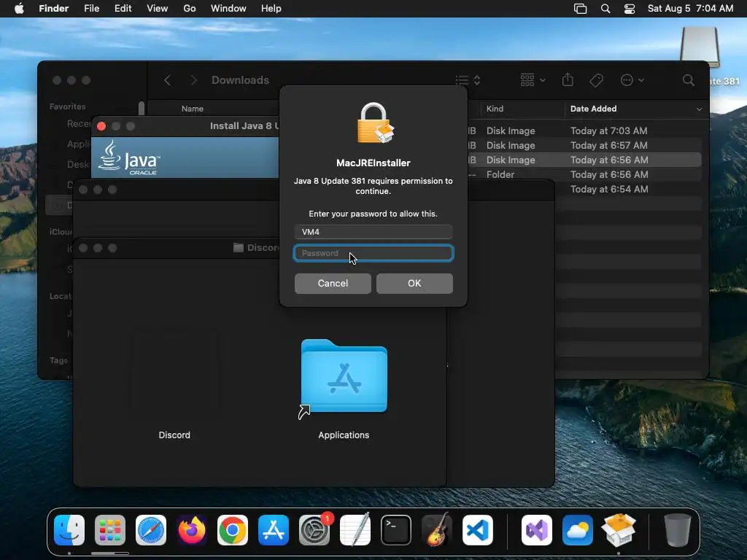Open TextEdit from the Dock
This screenshot has height=560, width=747.
tap(355, 530)
